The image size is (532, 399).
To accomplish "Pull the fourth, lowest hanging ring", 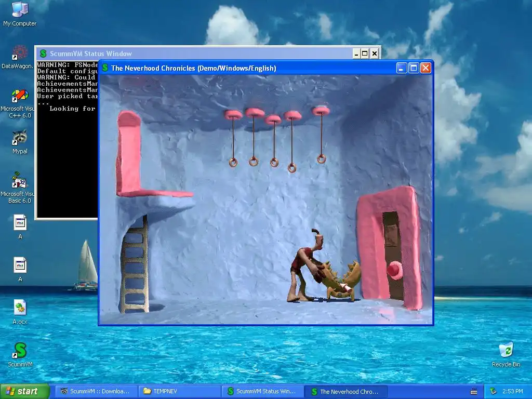I will [292, 168].
